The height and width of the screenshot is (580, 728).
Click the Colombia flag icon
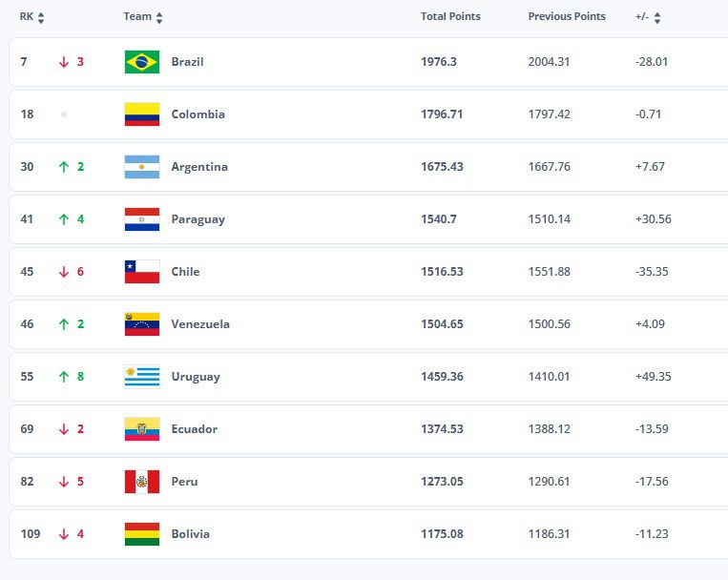click(x=142, y=114)
